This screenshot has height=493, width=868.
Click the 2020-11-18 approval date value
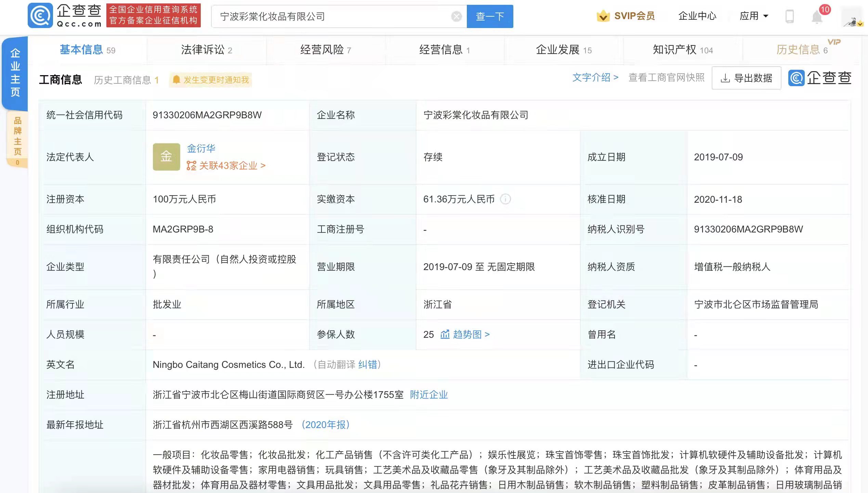tap(718, 199)
